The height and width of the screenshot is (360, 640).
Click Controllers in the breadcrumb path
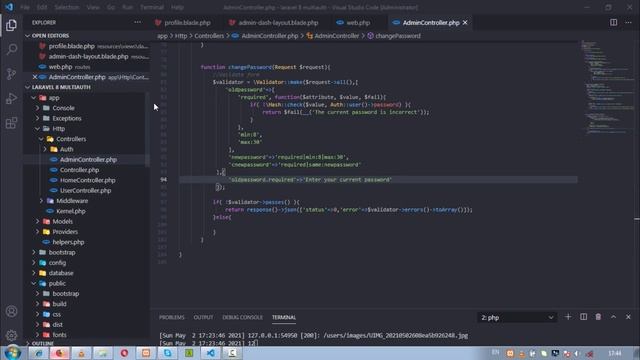point(209,36)
